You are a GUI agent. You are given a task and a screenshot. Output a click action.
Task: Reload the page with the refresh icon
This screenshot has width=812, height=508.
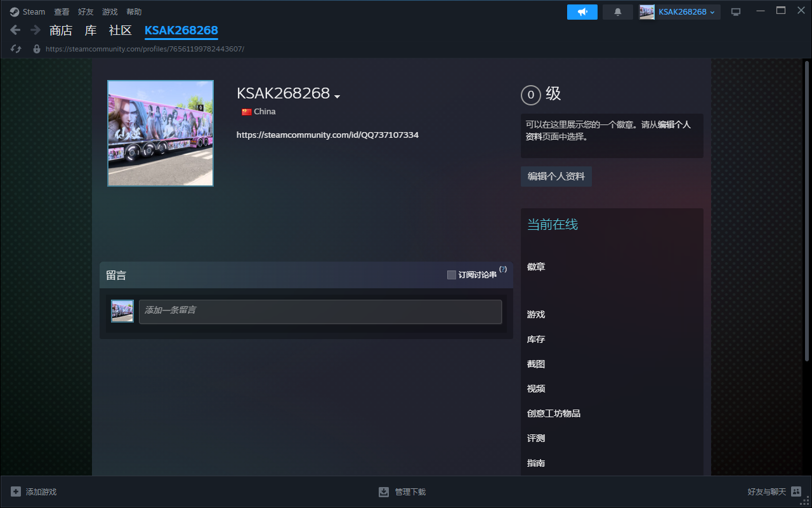[x=16, y=49]
